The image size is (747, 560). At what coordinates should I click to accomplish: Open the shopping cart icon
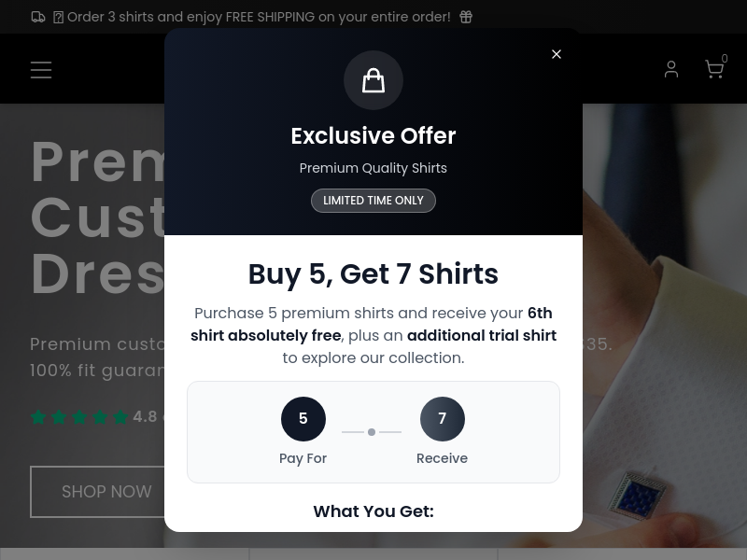tap(713, 69)
